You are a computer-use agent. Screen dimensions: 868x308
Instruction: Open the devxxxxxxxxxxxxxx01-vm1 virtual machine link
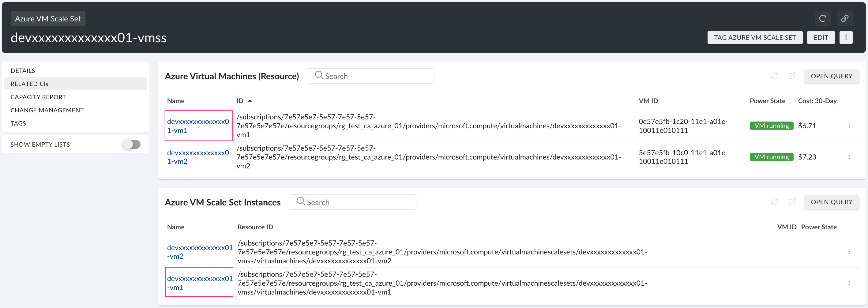click(198, 125)
